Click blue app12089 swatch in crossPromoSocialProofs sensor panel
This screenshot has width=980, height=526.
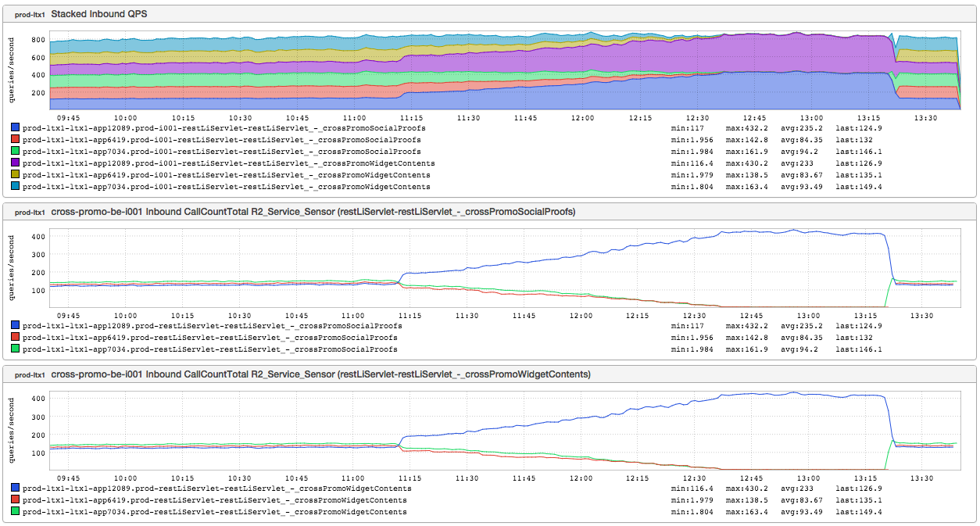(16, 326)
